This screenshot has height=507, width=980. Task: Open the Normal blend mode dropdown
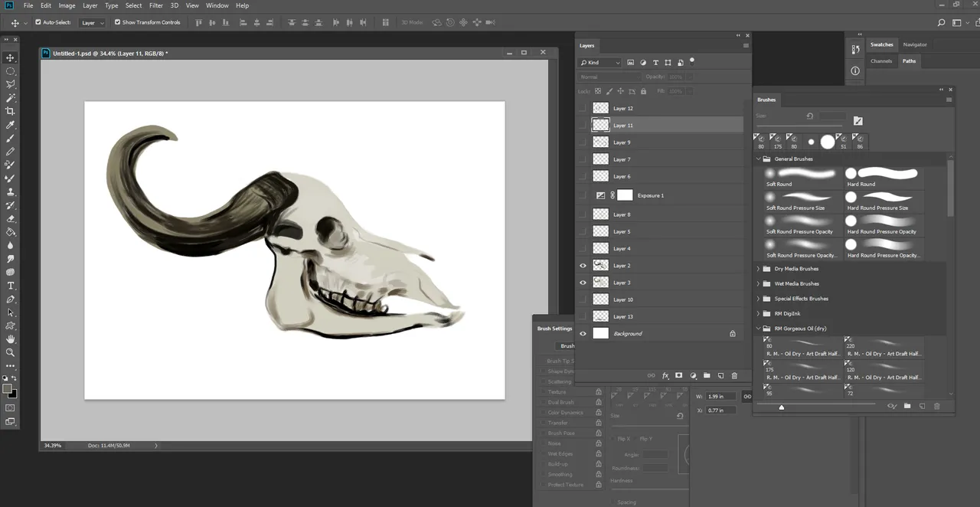609,77
